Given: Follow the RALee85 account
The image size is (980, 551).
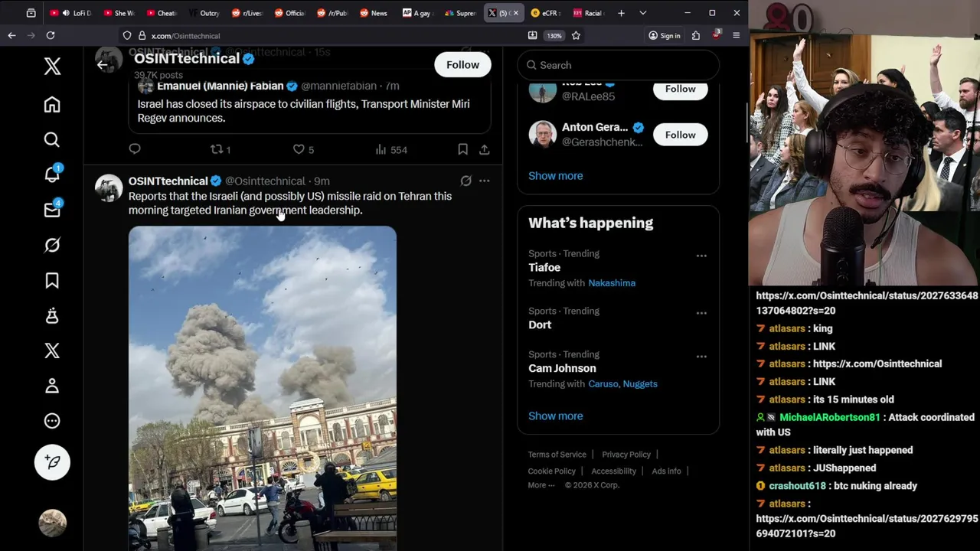Looking at the screenshot, I should click(680, 89).
